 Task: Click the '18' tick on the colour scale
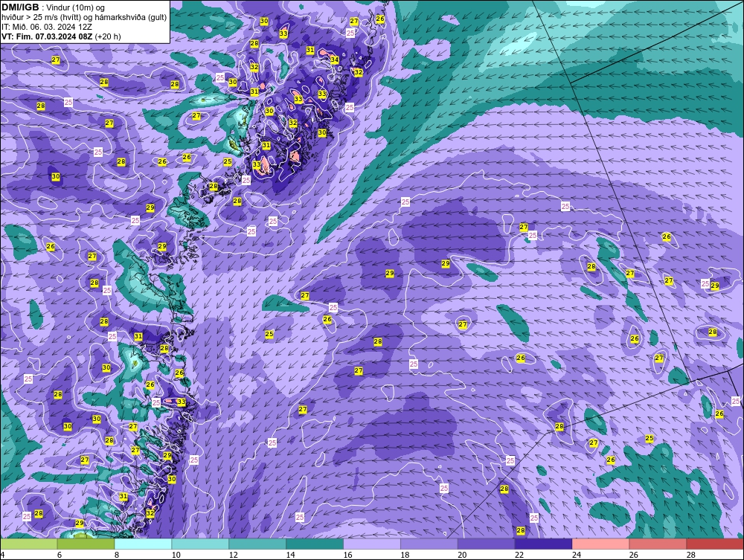[405, 555]
